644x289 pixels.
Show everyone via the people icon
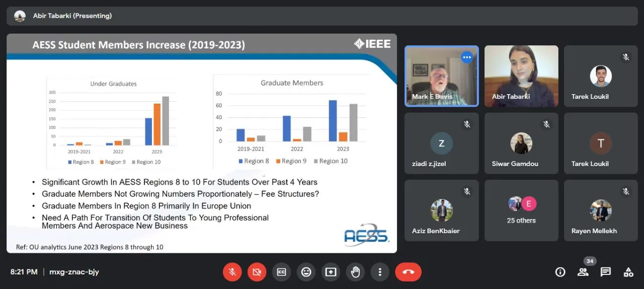click(x=583, y=272)
